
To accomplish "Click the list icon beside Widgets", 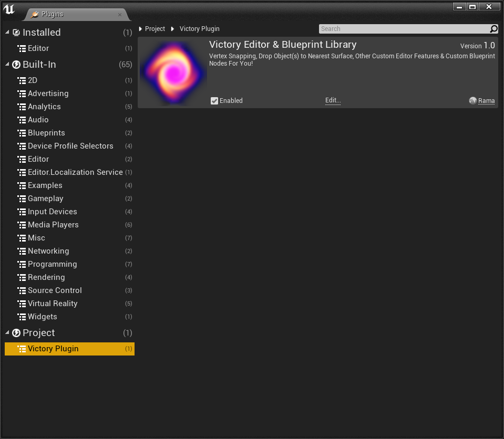I will (22, 317).
